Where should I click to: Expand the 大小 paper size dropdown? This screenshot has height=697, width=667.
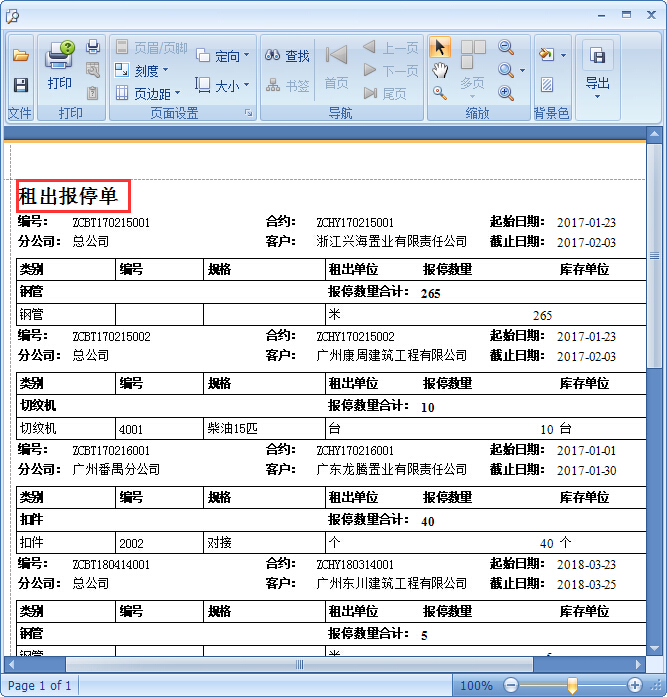tap(222, 86)
